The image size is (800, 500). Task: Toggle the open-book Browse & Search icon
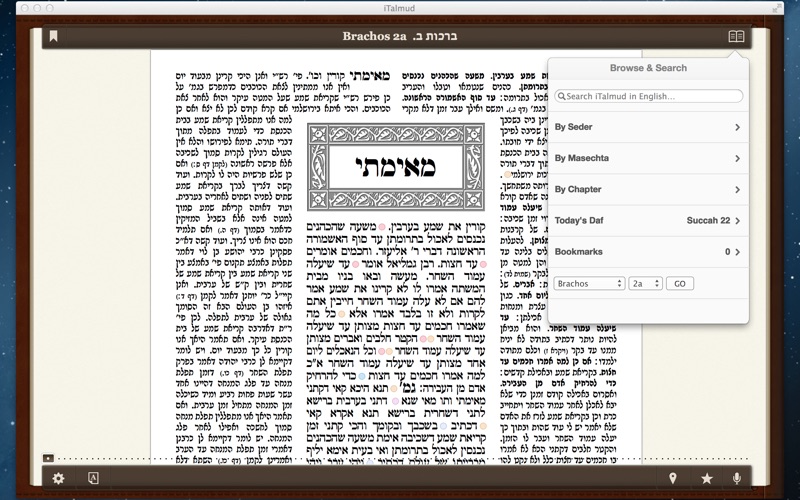tap(736, 36)
